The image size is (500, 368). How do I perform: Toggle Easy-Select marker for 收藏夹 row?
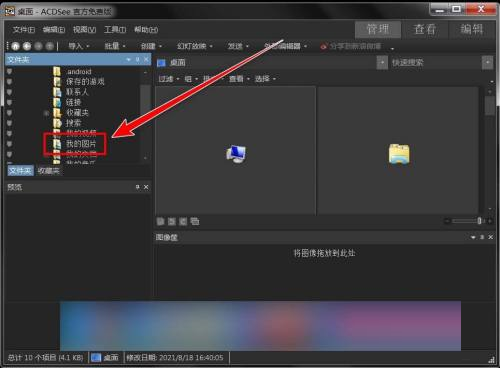pos(9,113)
